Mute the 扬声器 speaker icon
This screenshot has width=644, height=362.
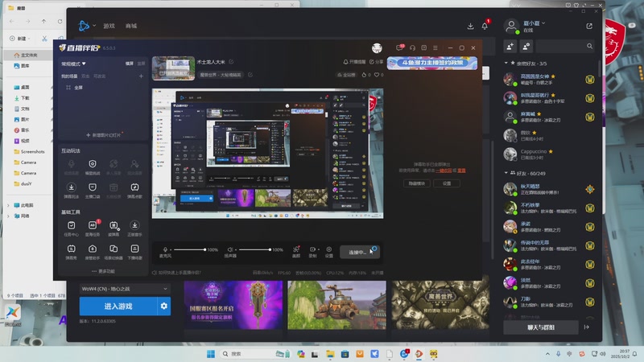pyautogui.click(x=230, y=249)
